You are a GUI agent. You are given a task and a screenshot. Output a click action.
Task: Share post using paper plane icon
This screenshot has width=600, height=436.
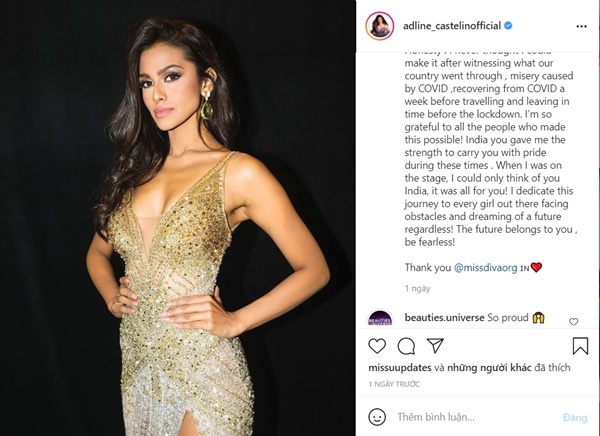(435, 345)
